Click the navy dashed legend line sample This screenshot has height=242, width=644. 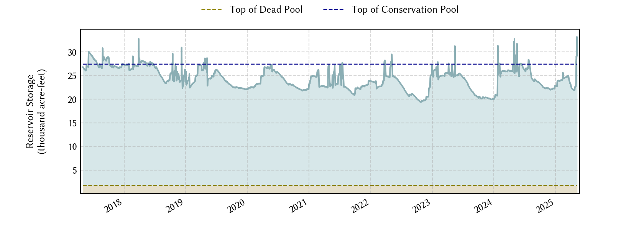(x=333, y=10)
